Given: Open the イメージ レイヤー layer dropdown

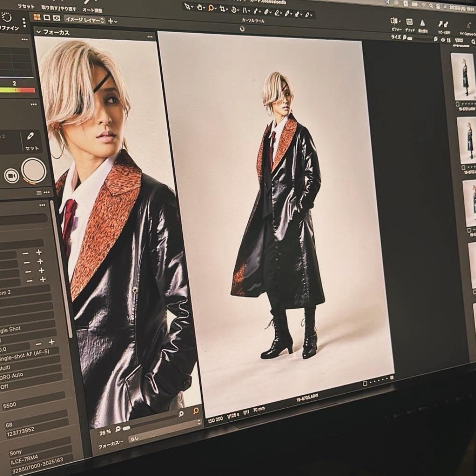Looking at the screenshot, I should (x=84, y=19).
